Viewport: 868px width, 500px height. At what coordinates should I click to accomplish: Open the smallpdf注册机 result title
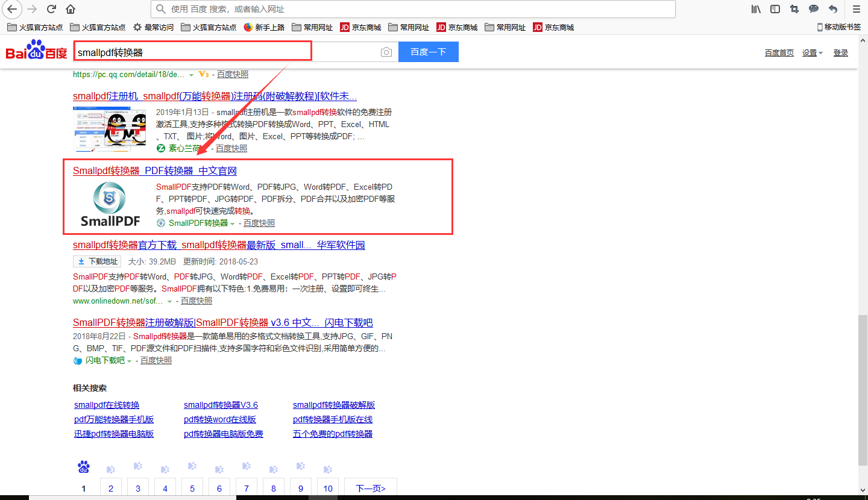coord(215,96)
